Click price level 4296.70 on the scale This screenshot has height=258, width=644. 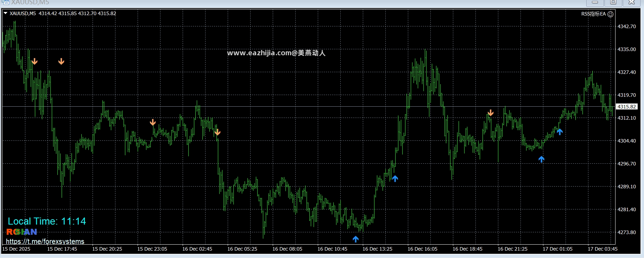coord(627,164)
